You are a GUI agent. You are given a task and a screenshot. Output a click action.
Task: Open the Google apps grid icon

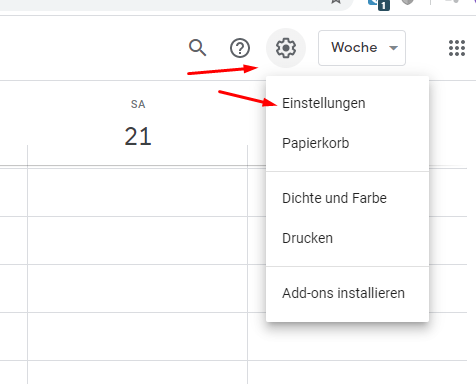click(x=457, y=48)
